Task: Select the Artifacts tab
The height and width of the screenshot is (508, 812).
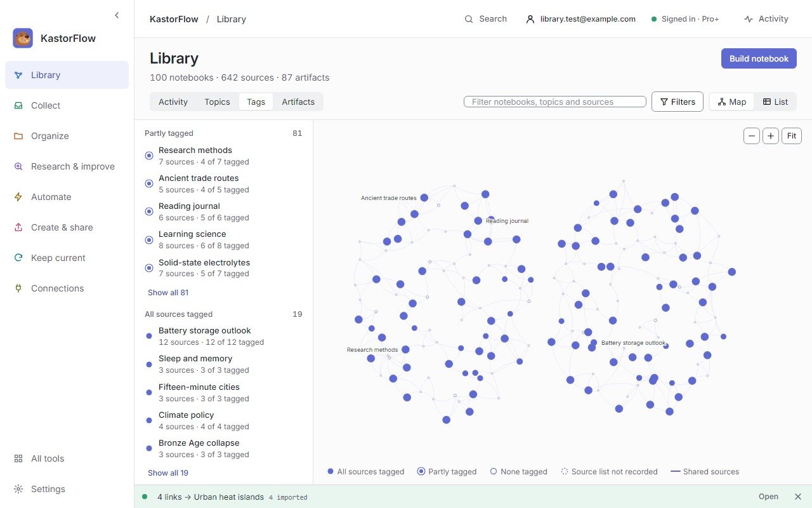Action: coord(298,102)
